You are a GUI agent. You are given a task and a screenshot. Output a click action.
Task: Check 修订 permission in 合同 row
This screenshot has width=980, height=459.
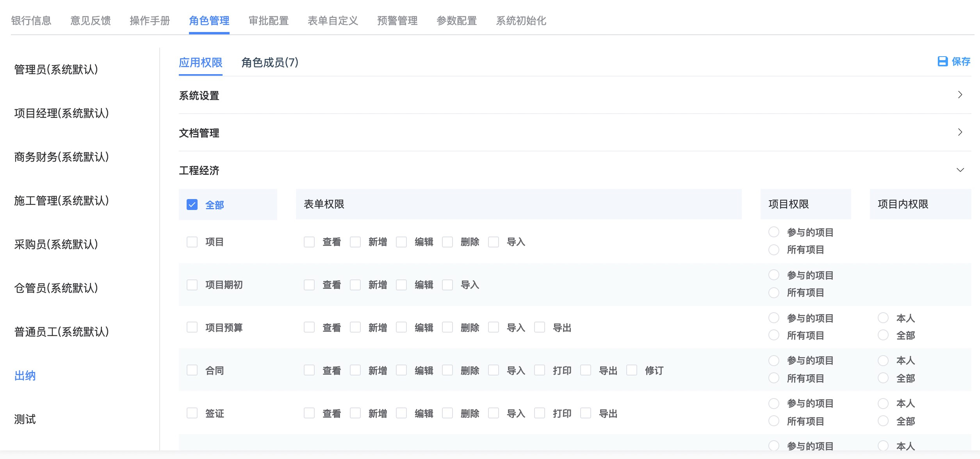point(632,370)
